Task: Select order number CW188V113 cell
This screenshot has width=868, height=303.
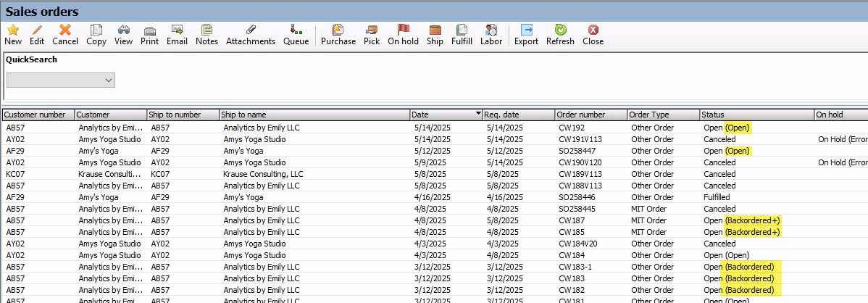Action: pos(591,186)
